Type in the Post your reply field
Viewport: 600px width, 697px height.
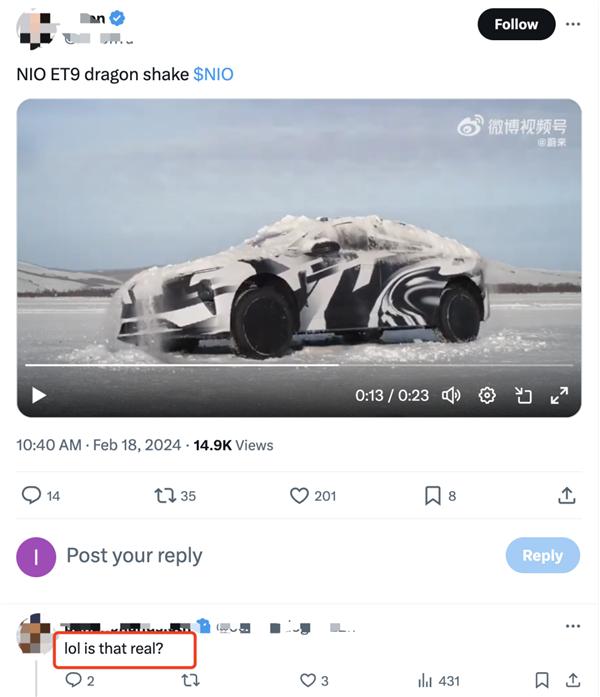pos(250,556)
